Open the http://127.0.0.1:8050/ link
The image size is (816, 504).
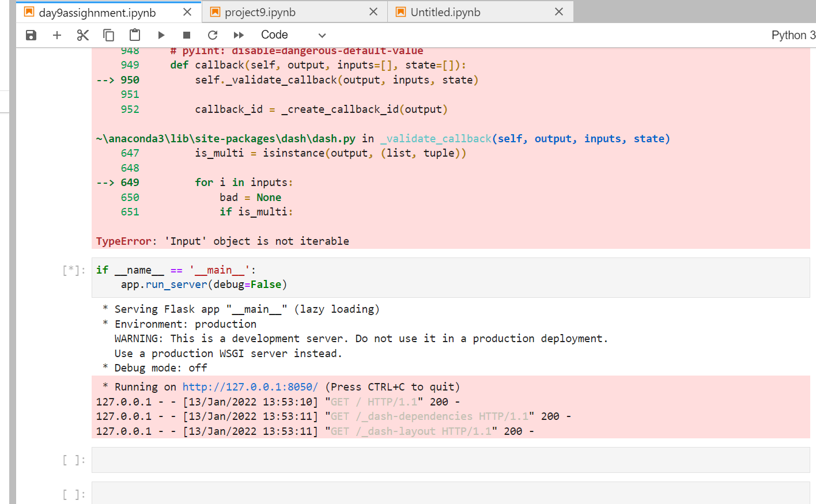click(x=250, y=387)
